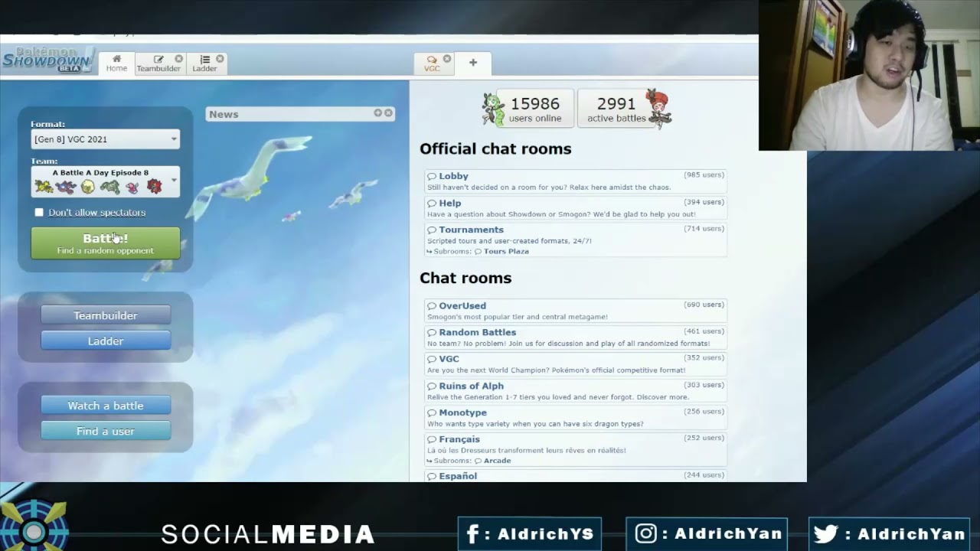Join the VGC chat room from the list
This screenshot has height=551, width=980.
(575, 364)
